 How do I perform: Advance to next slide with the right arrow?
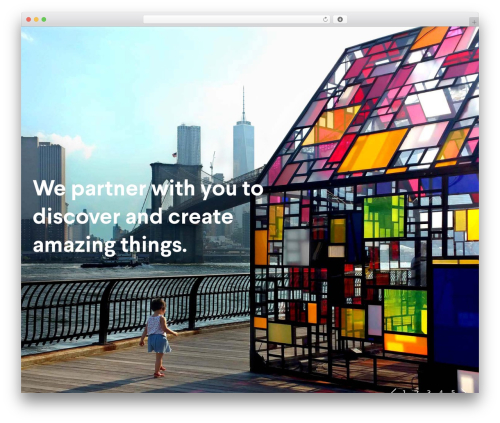(x=464, y=391)
